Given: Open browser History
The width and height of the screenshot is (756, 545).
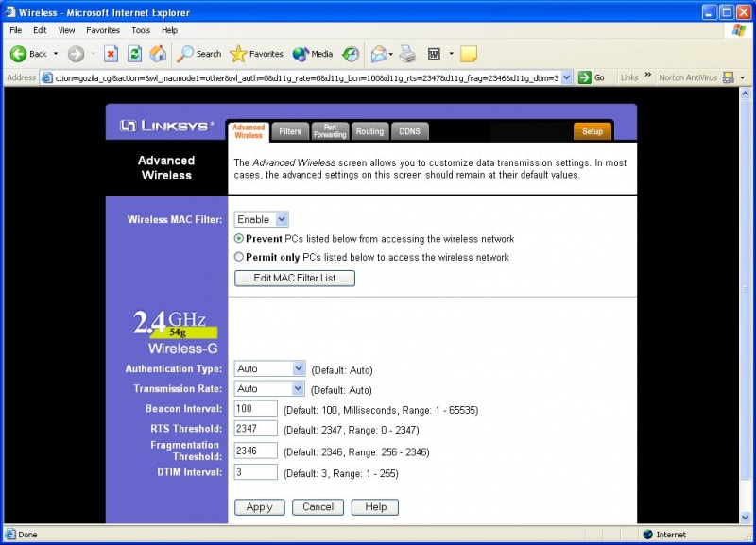Looking at the screenshot, I should [351, 54].
